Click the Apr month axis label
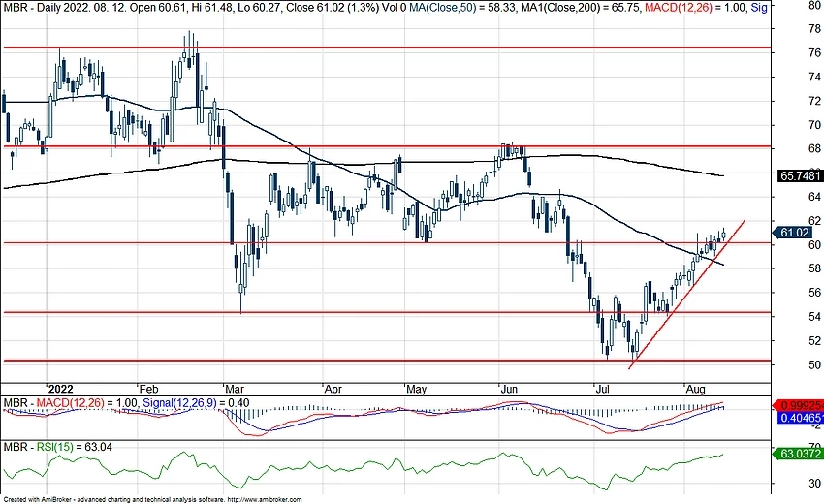 point(333,389)
